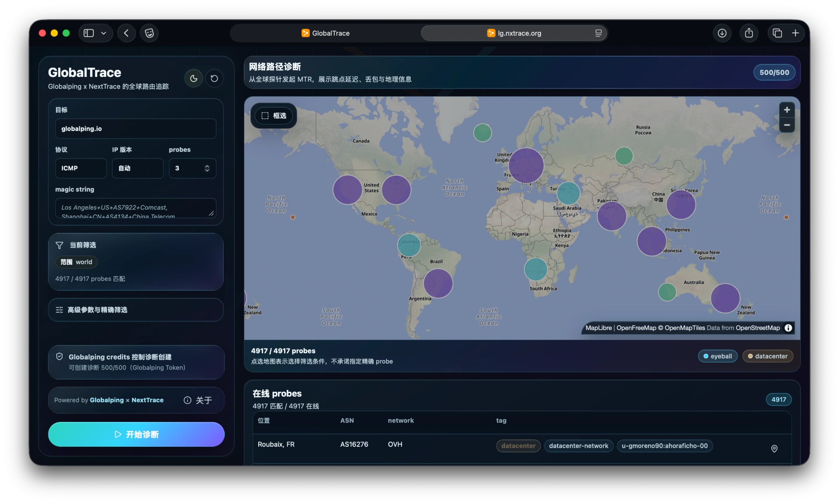This screenshot has height=504, width=839.
Task: Click the 位置 column header
Action: pyautogui.click(x=263, y=421)
